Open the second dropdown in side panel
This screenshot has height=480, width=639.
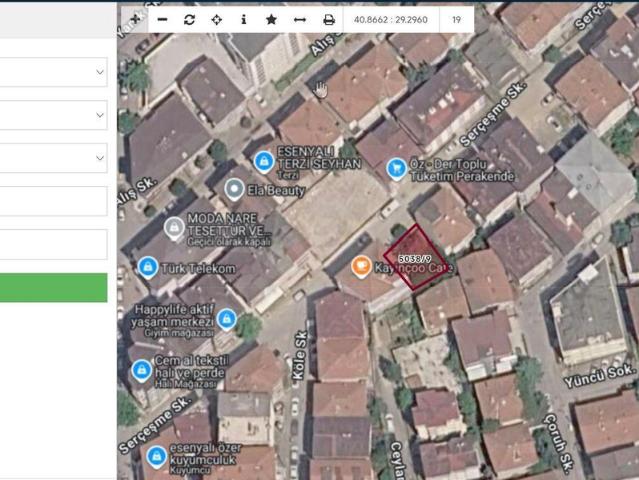53,115
